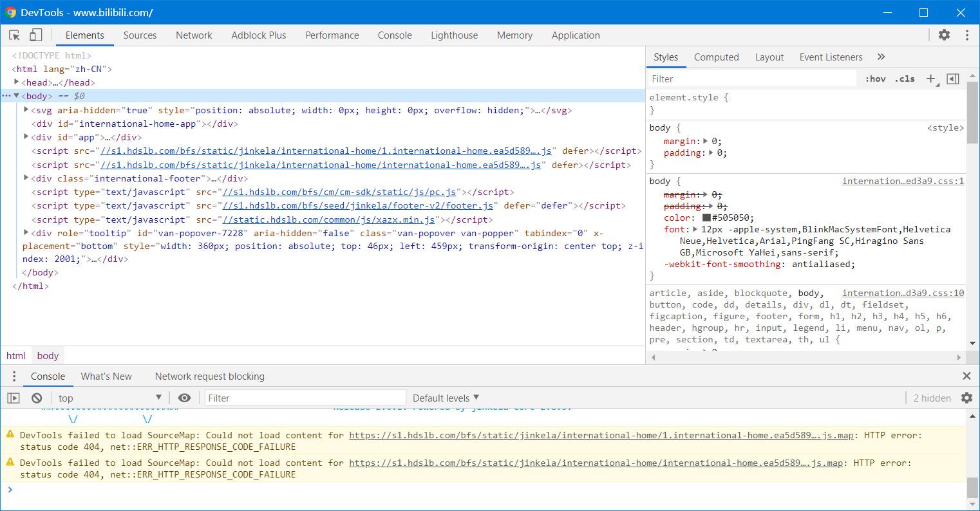Open the drawer three-dot menu
980x511 pixels.
click(14, 376)
